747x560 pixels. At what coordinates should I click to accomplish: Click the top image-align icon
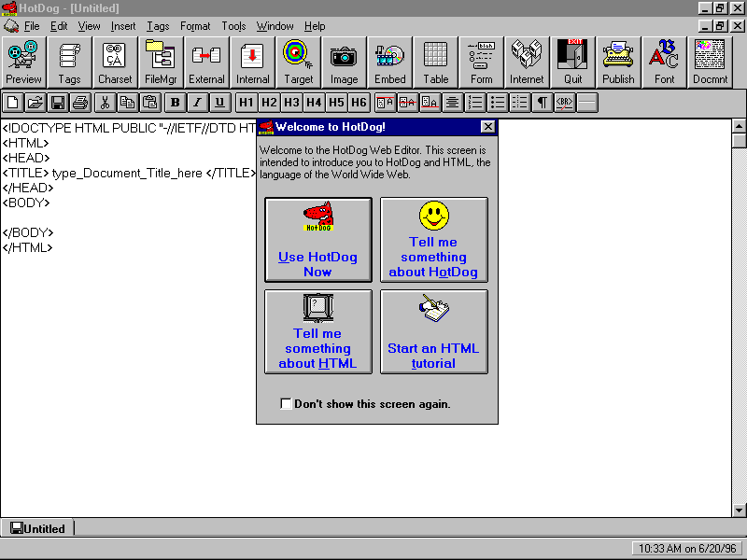(x=385, y=103)
